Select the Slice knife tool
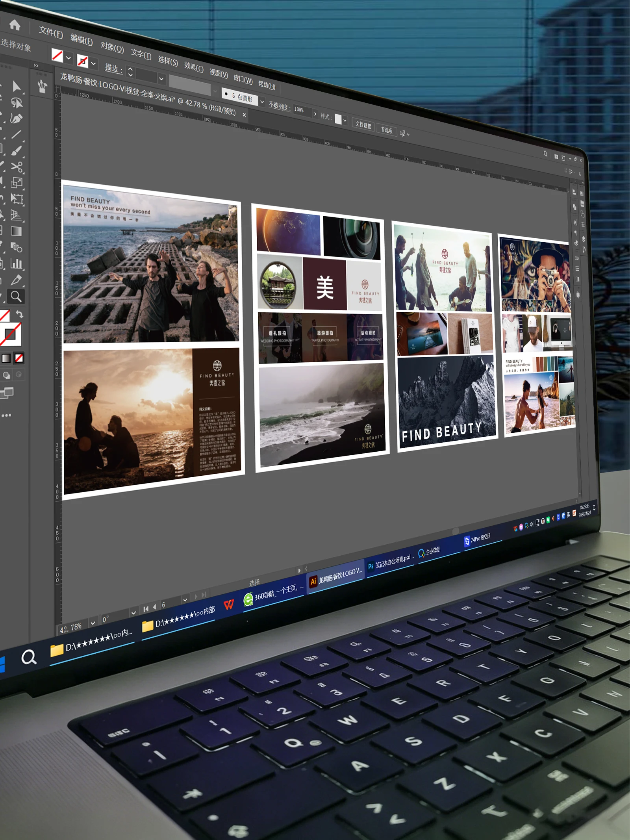 16,280
